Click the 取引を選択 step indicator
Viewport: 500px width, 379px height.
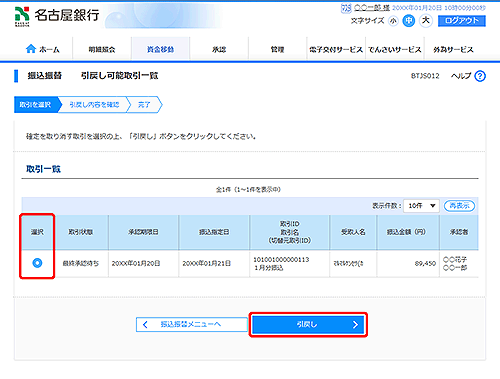[x=37, y=105]
